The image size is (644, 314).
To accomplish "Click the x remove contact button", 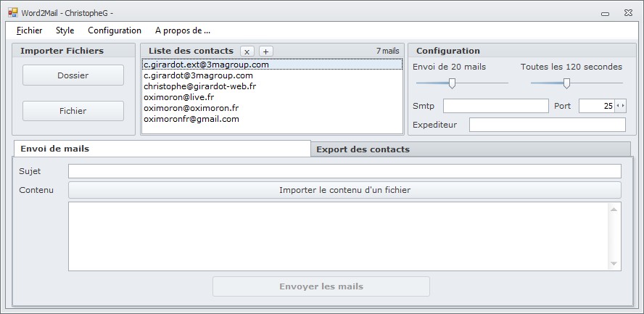I will pos(247,51).
